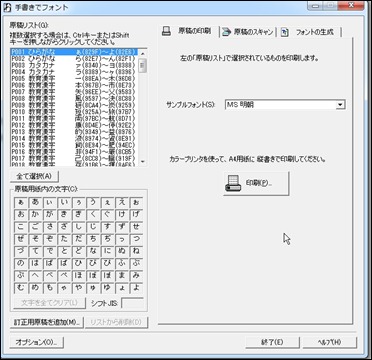The image size is (372, 360).
Task: Select P005 教育漢字 list entry
Action: tap(74, 78)
